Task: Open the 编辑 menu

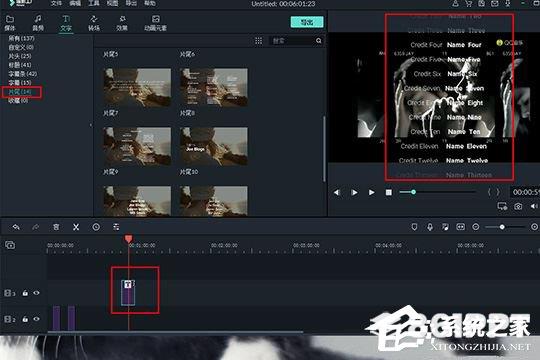Action: [75, 3]
